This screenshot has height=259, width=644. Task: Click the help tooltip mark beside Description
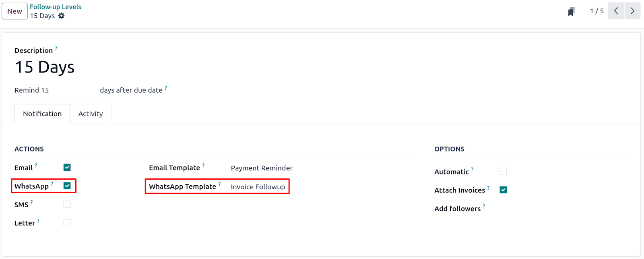point(56,48)
